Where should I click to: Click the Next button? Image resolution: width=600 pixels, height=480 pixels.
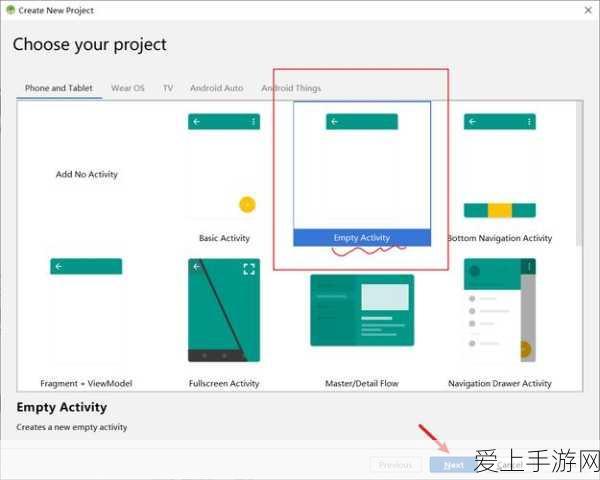click(454, 465)
